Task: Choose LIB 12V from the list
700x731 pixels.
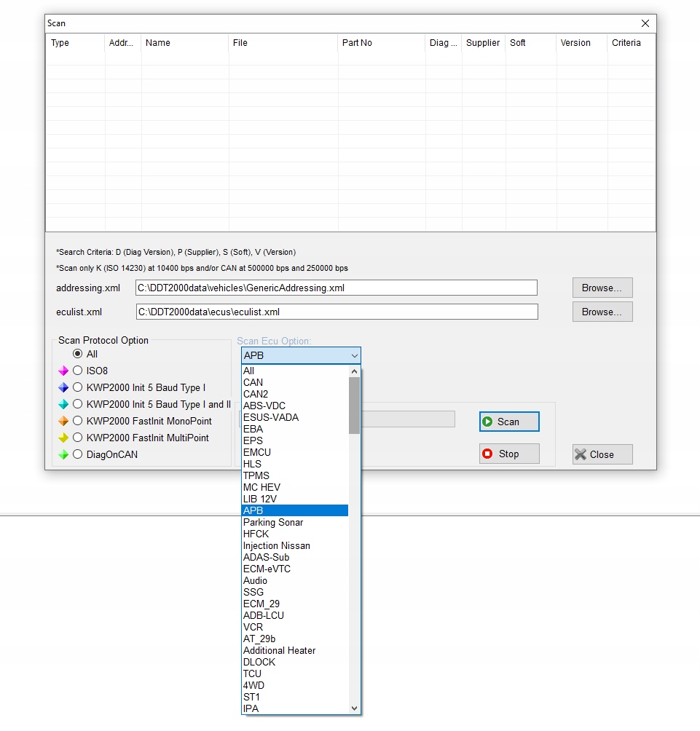Action: [x=295, y=499]
